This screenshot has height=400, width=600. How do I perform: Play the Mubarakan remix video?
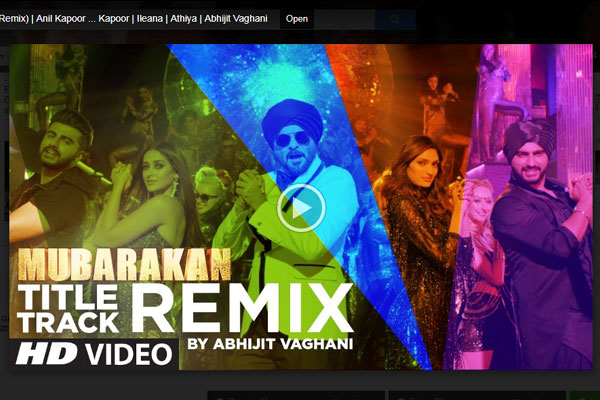point(301,207)
